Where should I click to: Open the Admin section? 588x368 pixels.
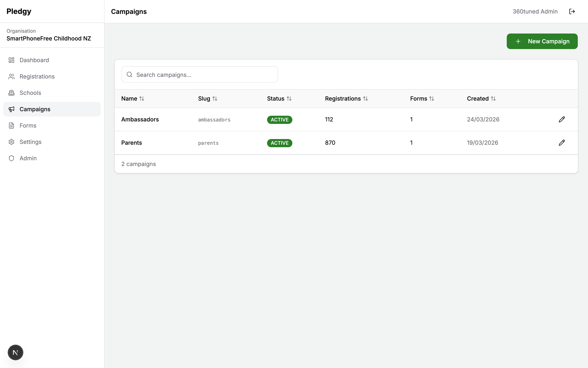[x=52, y=158]
